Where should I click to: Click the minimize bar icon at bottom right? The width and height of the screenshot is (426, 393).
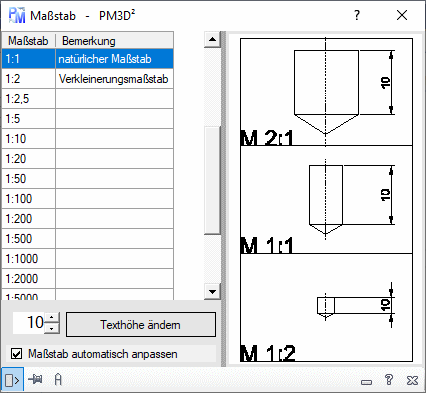click(366, 382)
